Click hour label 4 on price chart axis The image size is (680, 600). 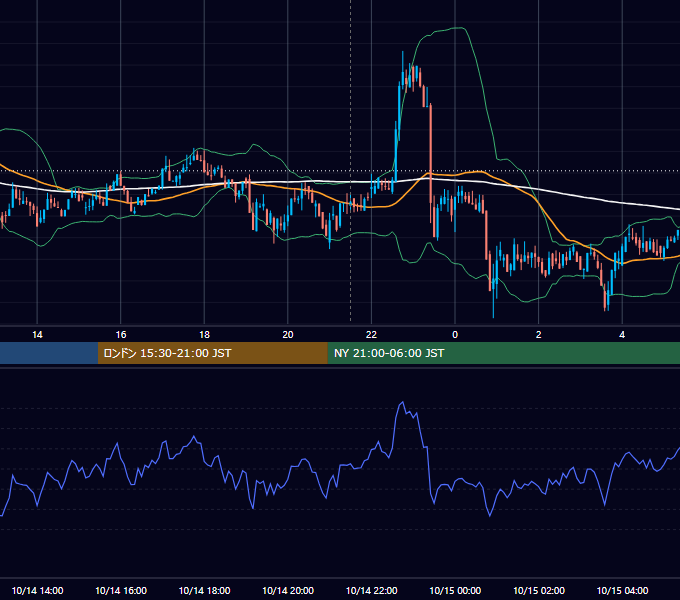[x=622, y=335]
